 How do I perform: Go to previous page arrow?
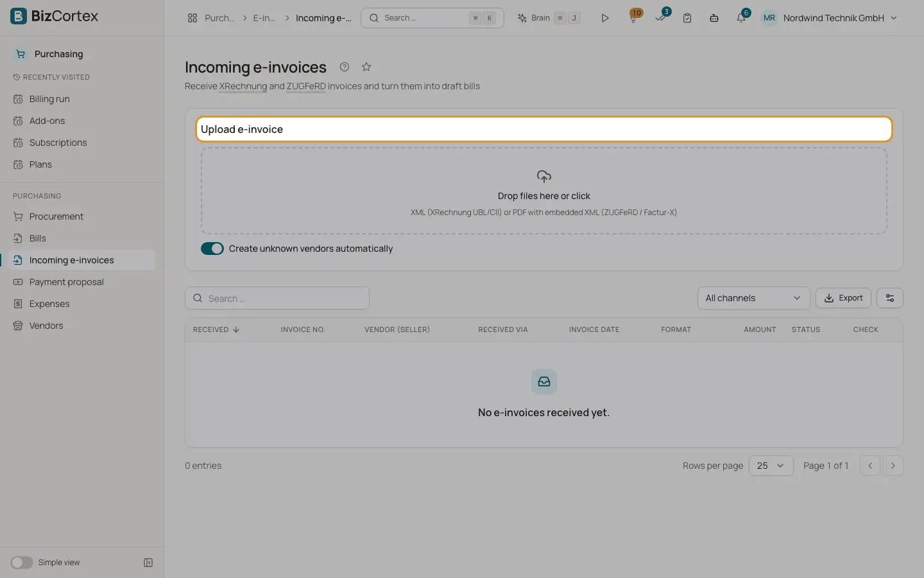click(870, 466)
